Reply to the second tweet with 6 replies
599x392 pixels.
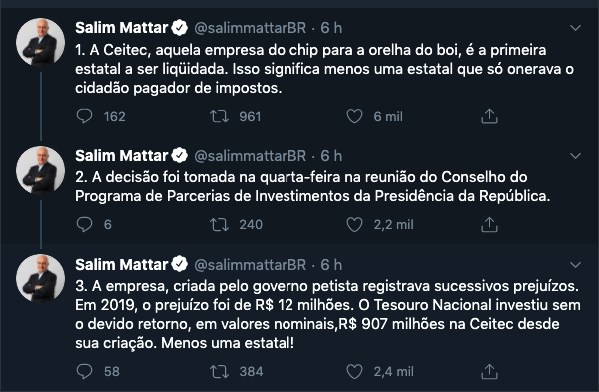click(84, 224)
